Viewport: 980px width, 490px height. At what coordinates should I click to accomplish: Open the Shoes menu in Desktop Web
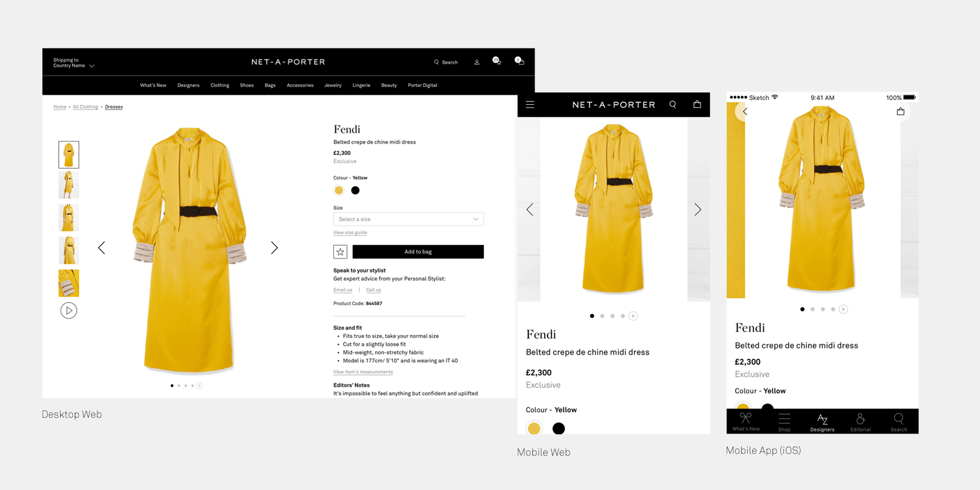[247, 85]
